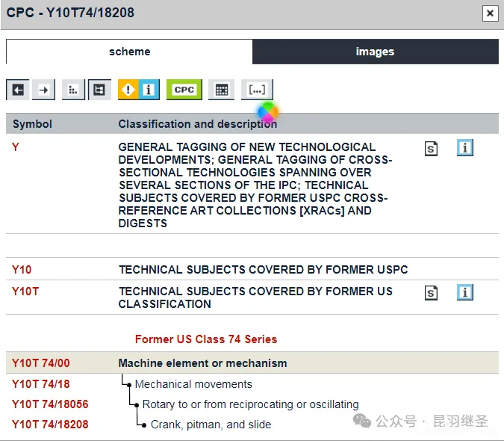Click the forward arrow toolbar icon
504x441 pixels.
point(44,90)
